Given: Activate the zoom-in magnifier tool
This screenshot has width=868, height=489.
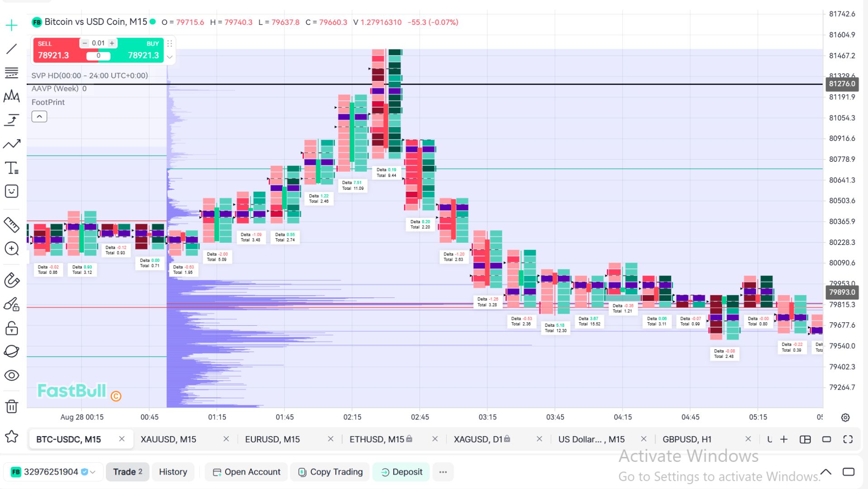Looking at the screenshot, I should pyautogui.click(x=12, y=249).
